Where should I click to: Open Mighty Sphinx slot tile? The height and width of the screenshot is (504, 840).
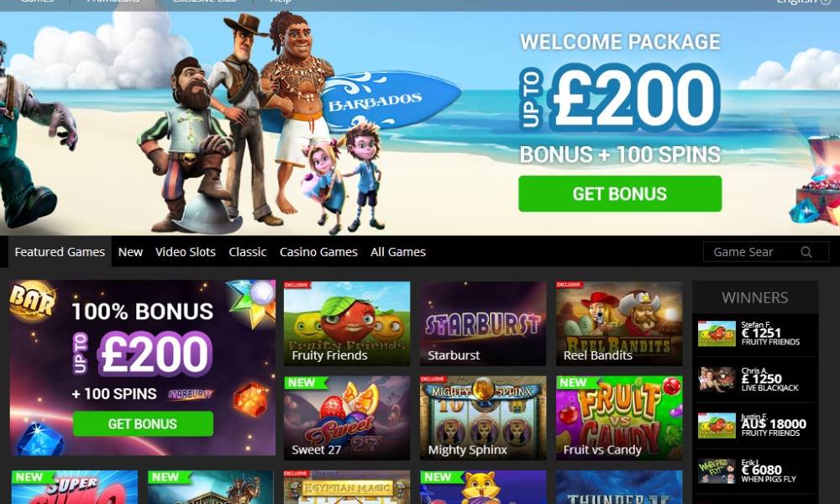tap(483, 417)
